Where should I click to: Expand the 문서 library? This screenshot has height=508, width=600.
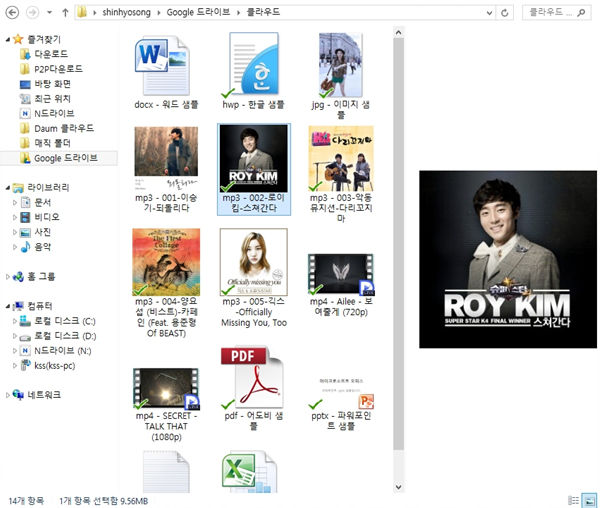pos(15,202)
